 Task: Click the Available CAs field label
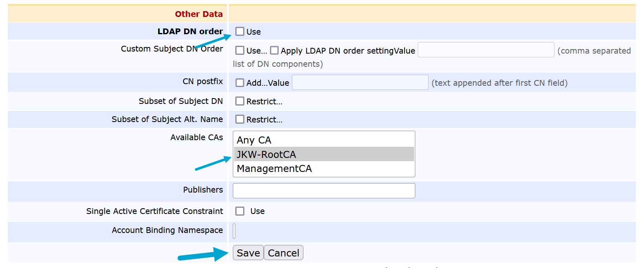point(197,137)
